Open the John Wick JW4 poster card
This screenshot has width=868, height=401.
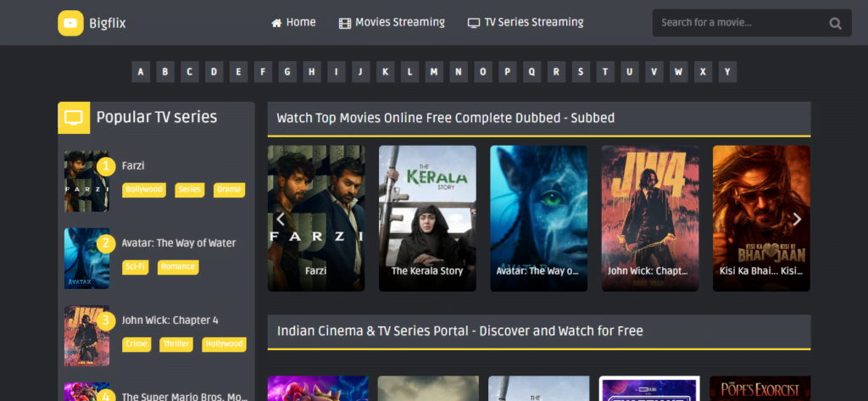[x=650, y=218]
